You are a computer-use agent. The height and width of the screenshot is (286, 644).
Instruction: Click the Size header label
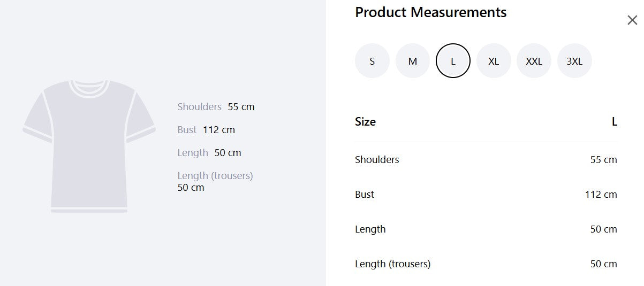pos(365,121)
